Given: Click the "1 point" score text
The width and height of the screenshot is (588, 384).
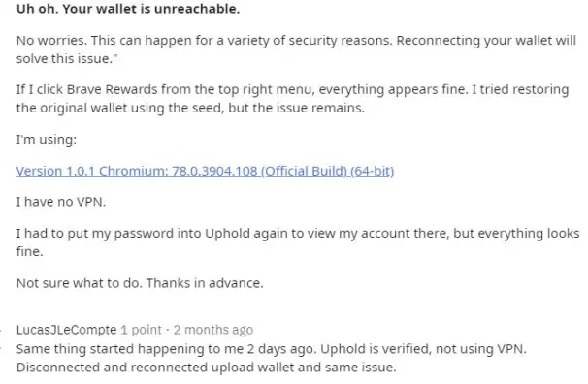Looking at the screenshot, I should pos(141,330).
